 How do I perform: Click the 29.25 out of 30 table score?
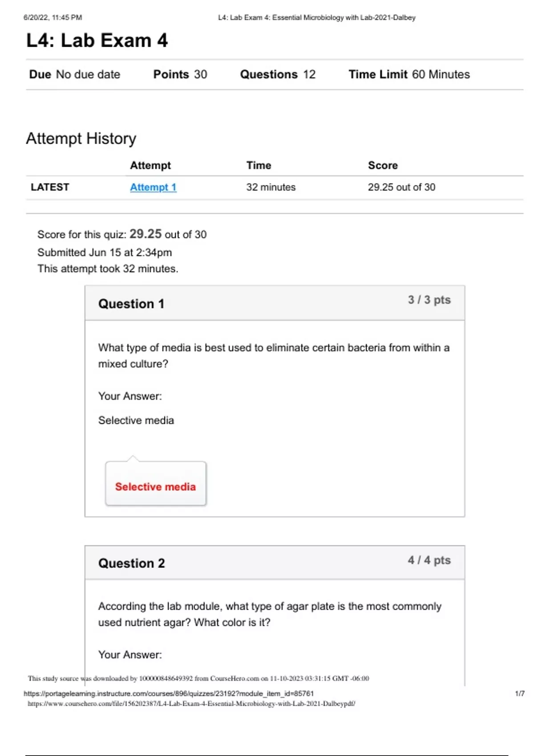pos(401,187)
